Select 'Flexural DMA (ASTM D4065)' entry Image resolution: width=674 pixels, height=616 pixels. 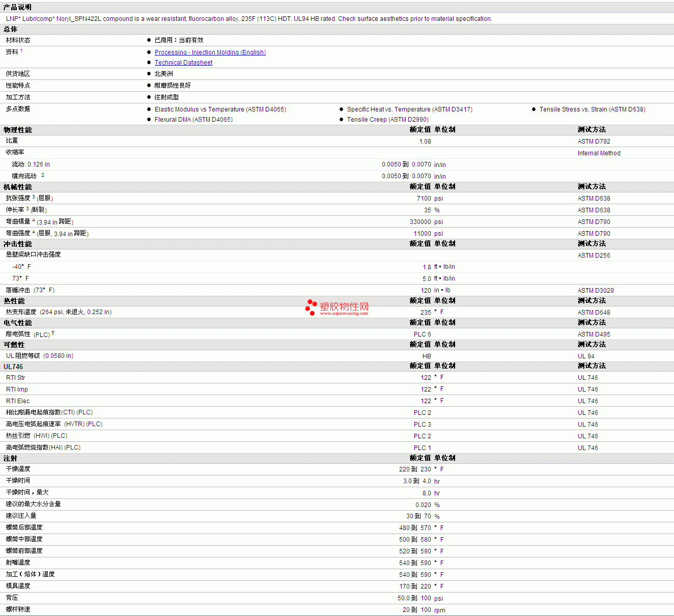[193, 120]
